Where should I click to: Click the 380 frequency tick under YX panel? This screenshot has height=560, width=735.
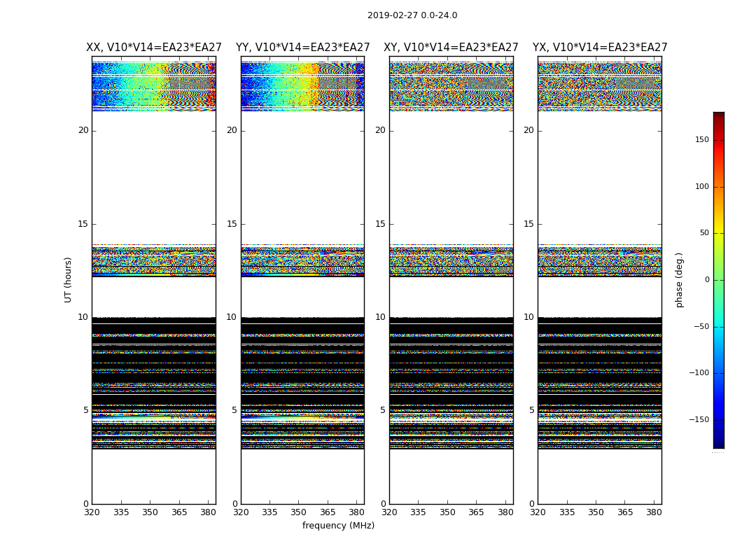(x=653, y=512)
